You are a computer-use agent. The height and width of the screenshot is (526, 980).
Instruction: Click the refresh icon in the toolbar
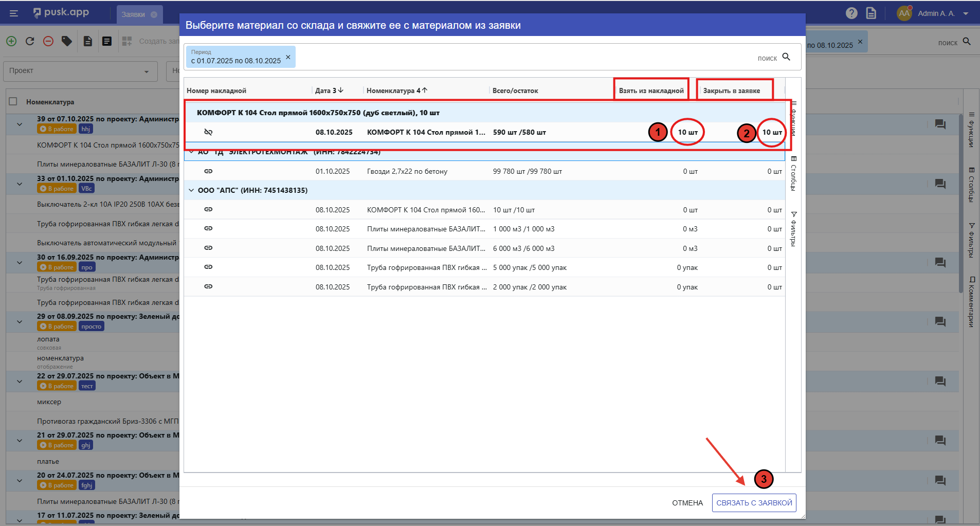point(30,41)
